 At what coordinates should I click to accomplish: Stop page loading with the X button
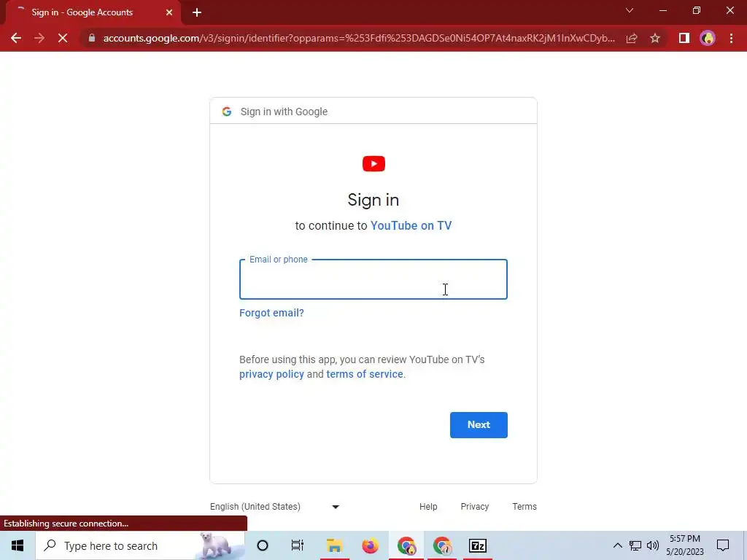(x=63, y=38)
